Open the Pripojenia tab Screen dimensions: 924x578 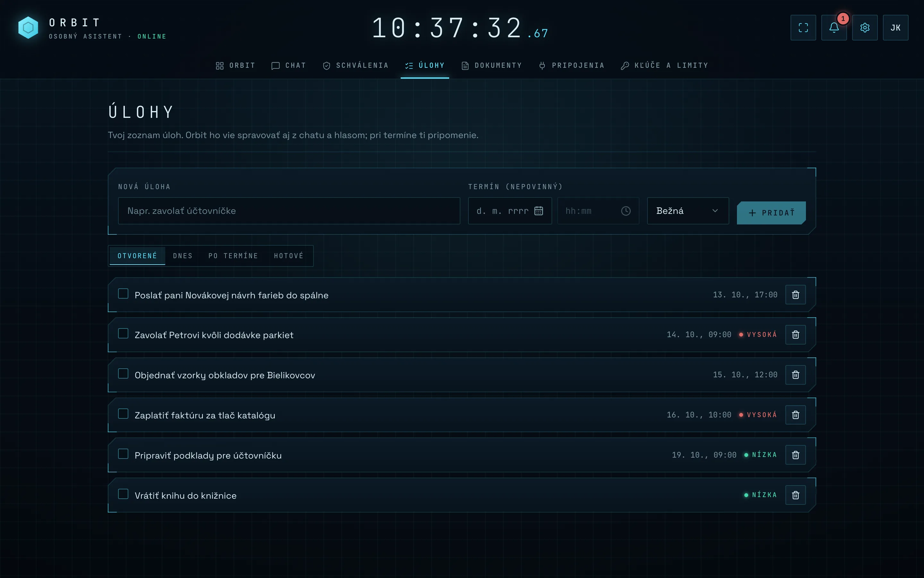[572, 66]
